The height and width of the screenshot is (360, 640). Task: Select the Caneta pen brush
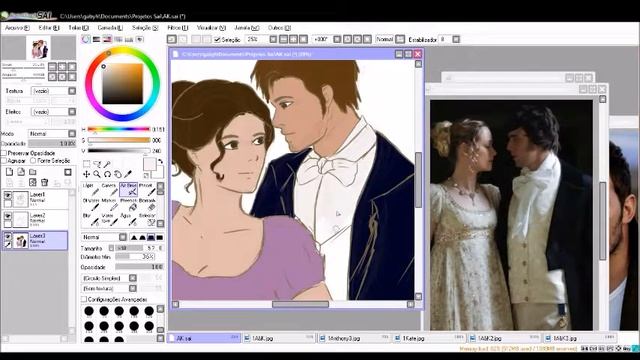[109, 189]
